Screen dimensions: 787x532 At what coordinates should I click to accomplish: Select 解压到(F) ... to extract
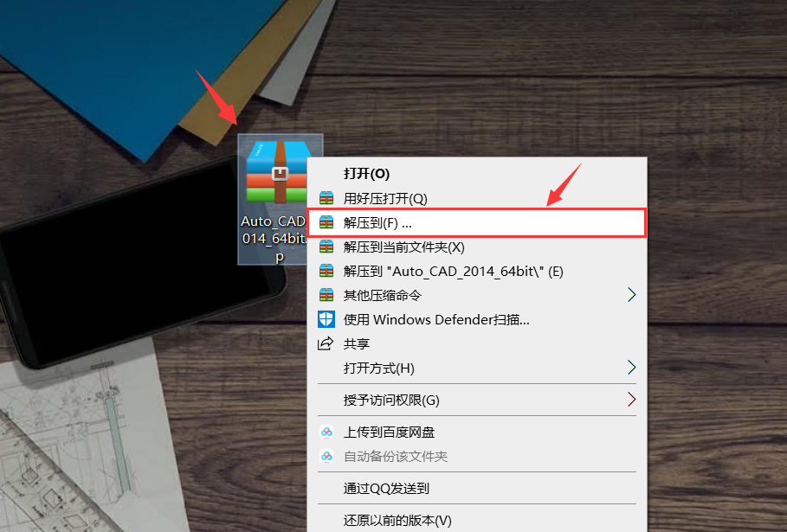(x=477, y=222)
